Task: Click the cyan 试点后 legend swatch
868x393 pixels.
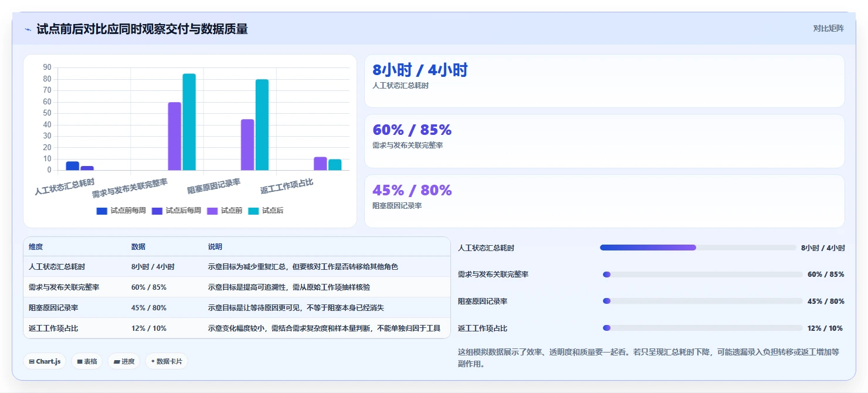Action: coord(254,211)
